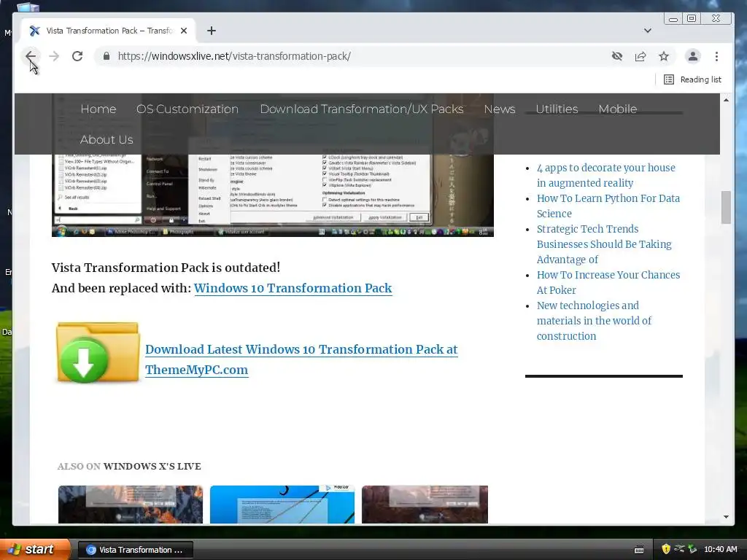
Task: Open the user profile icon
Action: point(693,56)
